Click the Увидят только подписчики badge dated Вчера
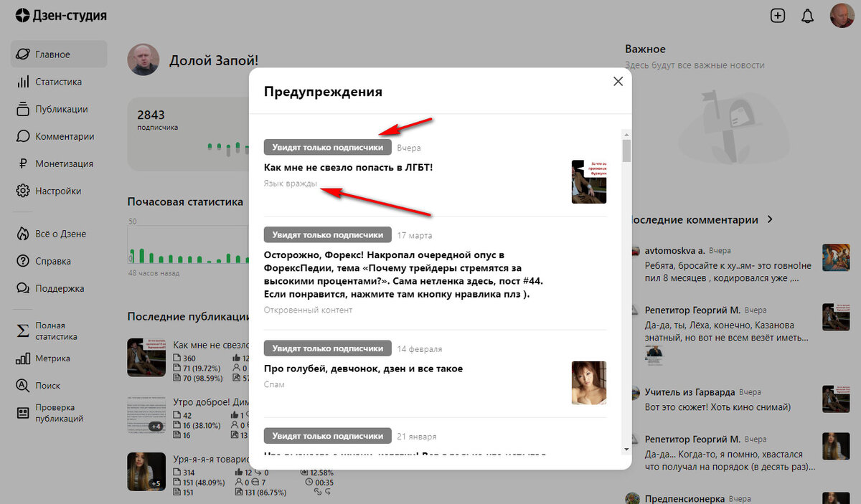The height and width of the screenshot is (504, 861). (x=328, y=147)
